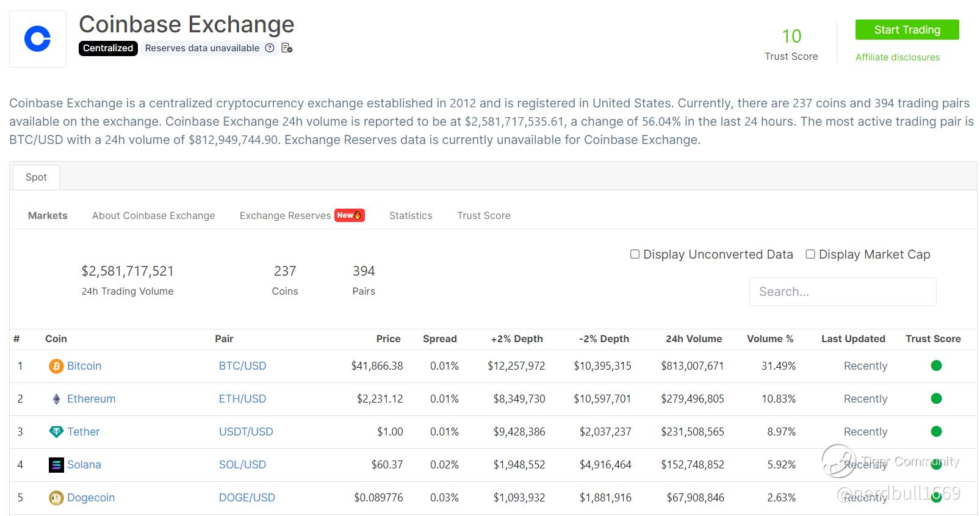Open the Spot tab
The height and width of the screenshot is (516, 980).
pyautogui.click(x=36, y=177)
